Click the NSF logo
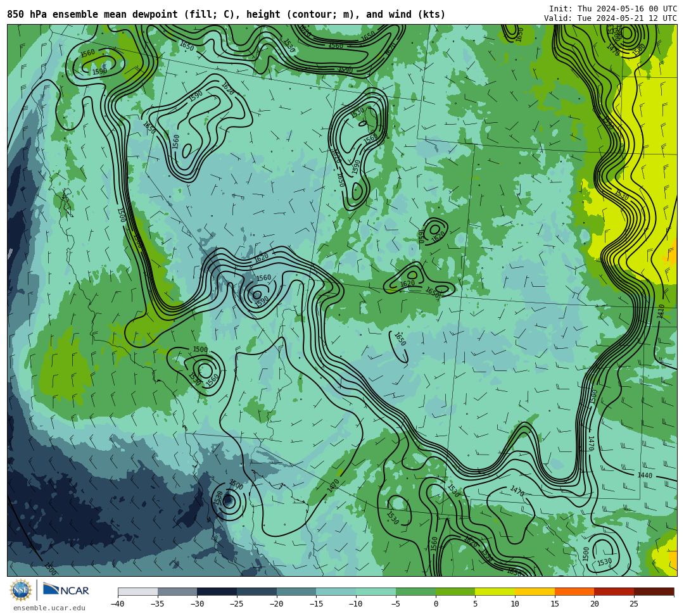This screenshot has width=684, height=616. pos(21,590)
